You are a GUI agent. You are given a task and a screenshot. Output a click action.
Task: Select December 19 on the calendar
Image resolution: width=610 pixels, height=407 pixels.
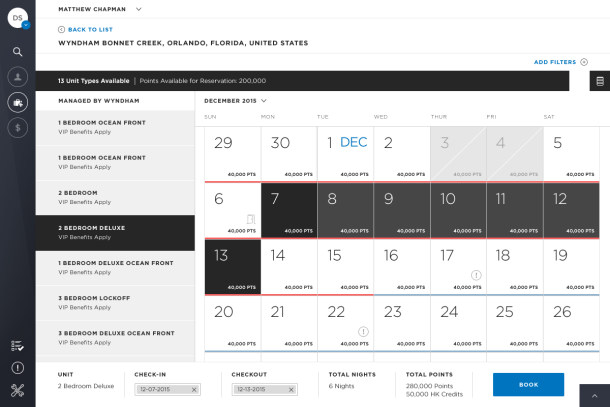click(x=571, y=267)
